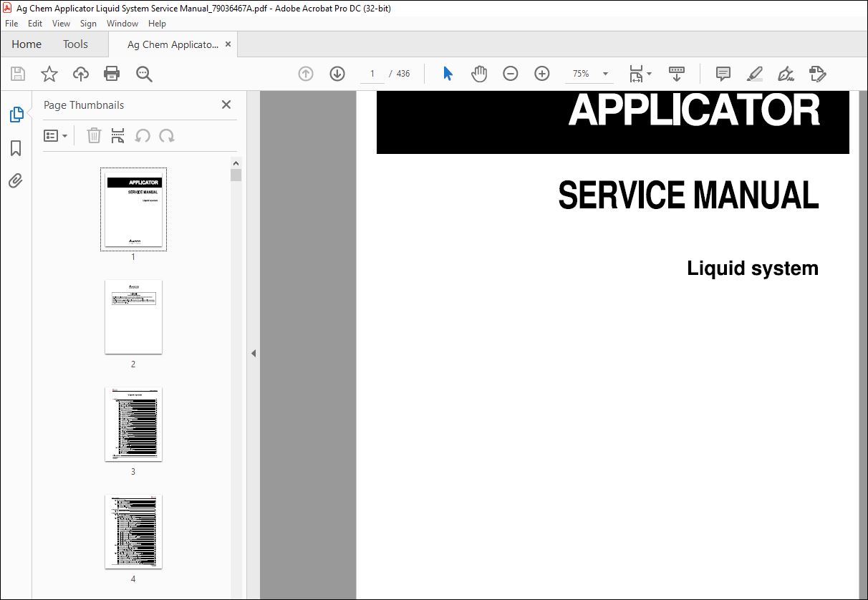Select page 2 thumbnail
The image size is (868, 600).
(133, 316)
